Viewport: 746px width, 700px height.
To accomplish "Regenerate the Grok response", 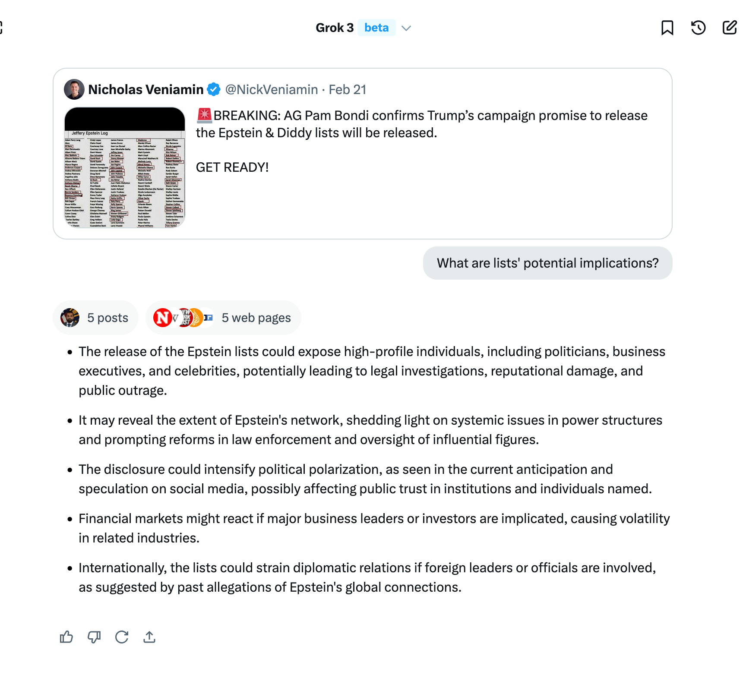I will coord(122,637).
